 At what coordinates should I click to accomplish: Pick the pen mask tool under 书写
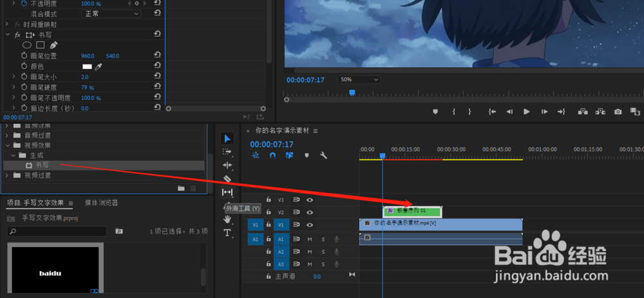point(53,45)
